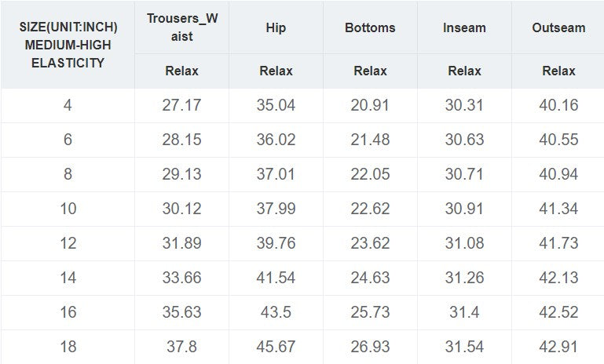Click the waist value 27.17
This screenshot has width=604, height=364.
pos(182,105)
